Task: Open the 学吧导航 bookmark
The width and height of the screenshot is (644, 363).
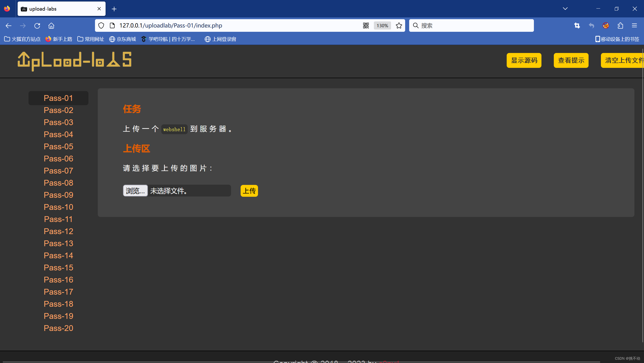Action: (x=168, y=39)
